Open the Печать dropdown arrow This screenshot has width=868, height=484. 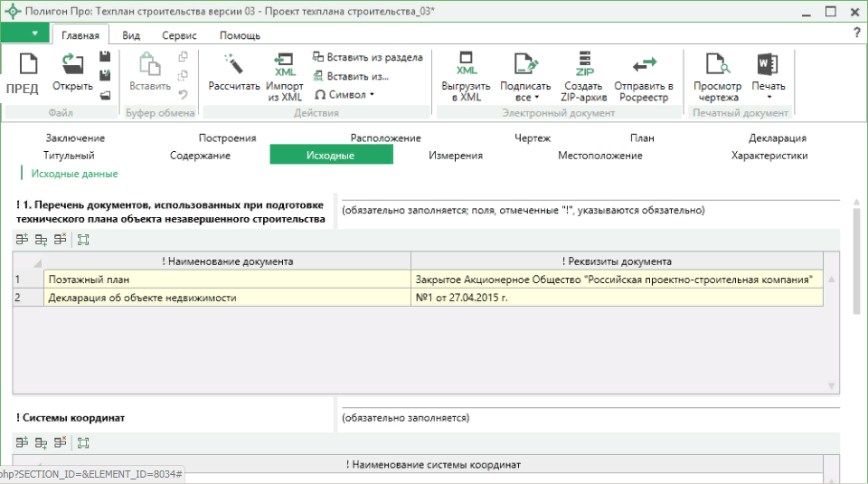tap(769, 98)
